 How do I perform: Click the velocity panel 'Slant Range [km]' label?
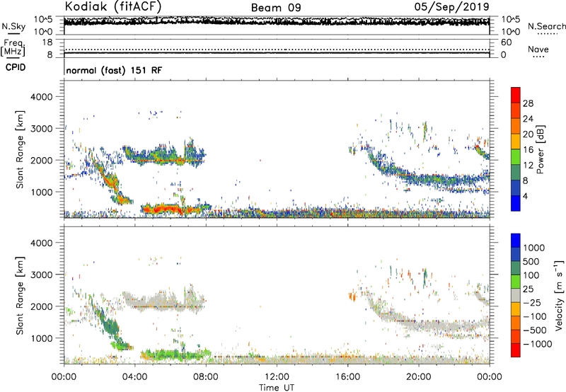click(x=20, y=296)
